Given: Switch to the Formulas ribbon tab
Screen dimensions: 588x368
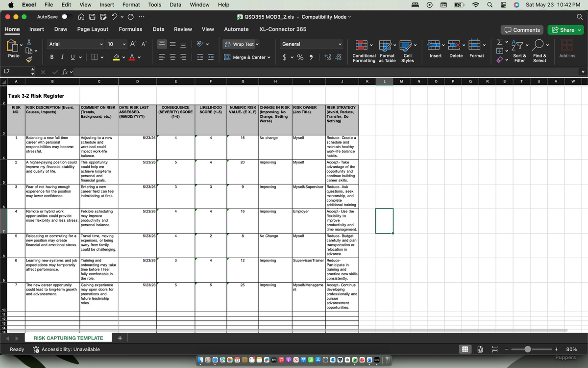Looking at the screenshot, I should pyautogui.click(x=131, y=29).
